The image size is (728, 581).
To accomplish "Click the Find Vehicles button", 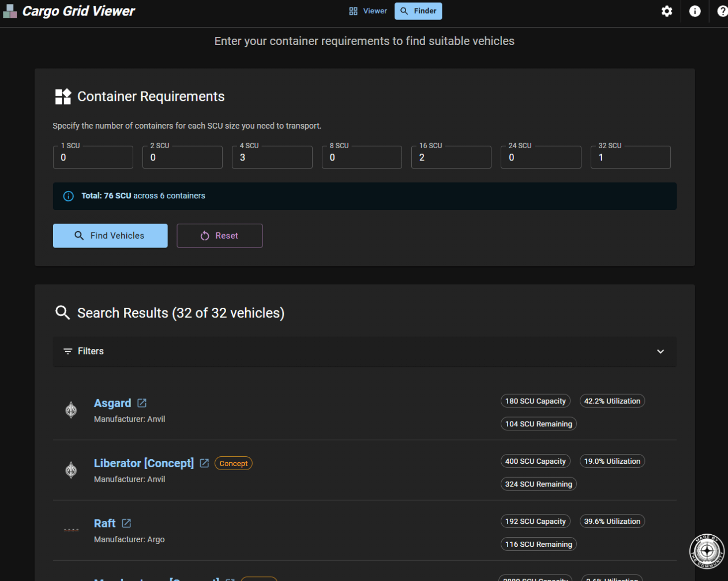I will click(110, 236).
